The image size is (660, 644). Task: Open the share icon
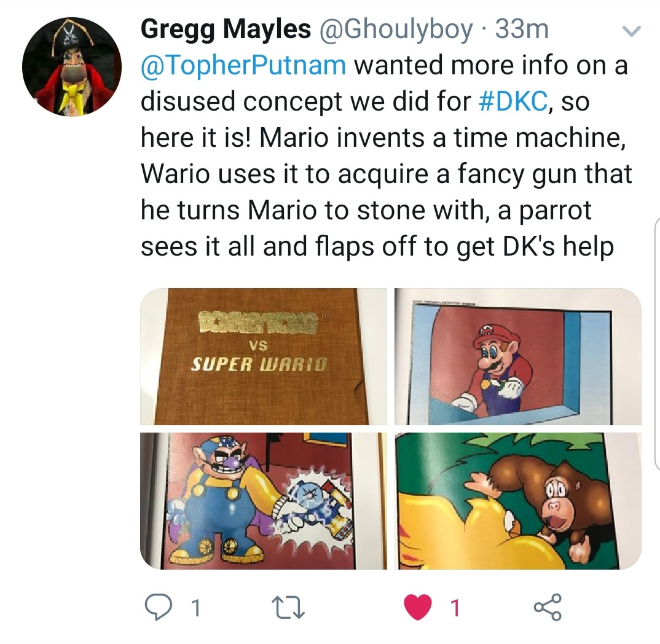click(548, 607)
